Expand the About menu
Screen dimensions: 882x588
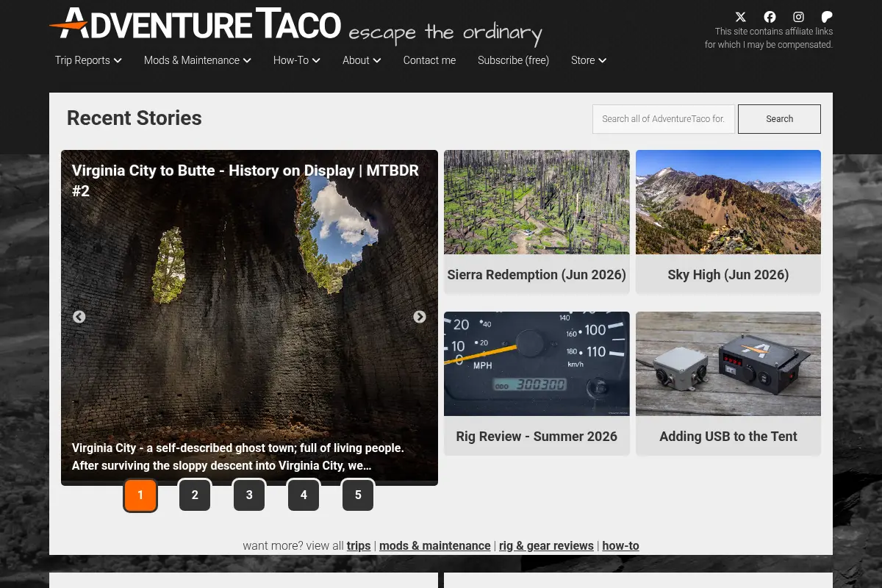[362, 60]
